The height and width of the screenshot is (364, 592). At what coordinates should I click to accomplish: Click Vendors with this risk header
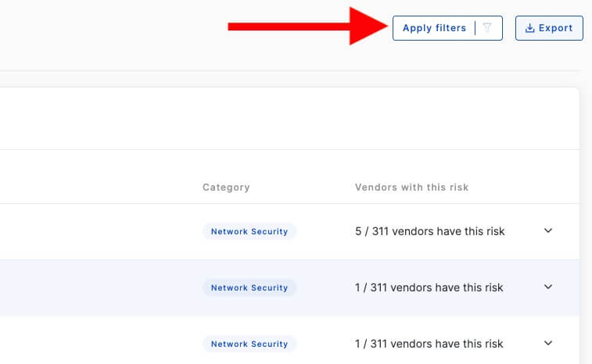[411, 187]
